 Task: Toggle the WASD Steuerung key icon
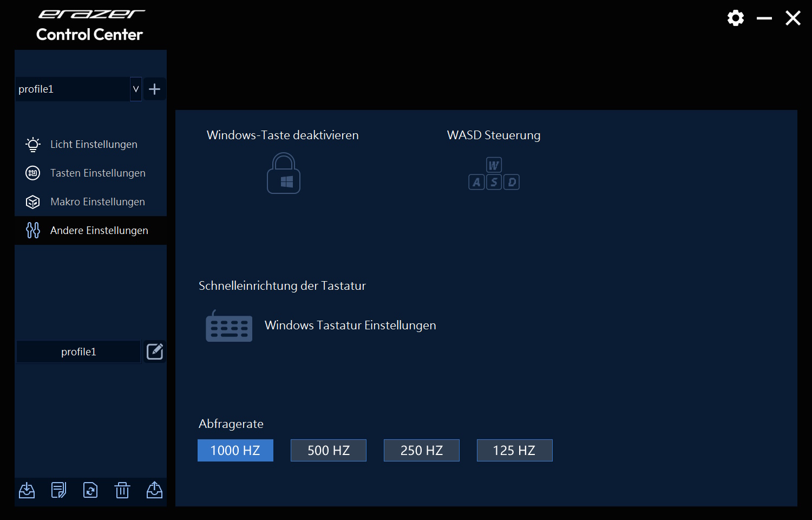(x=494, y=174)
